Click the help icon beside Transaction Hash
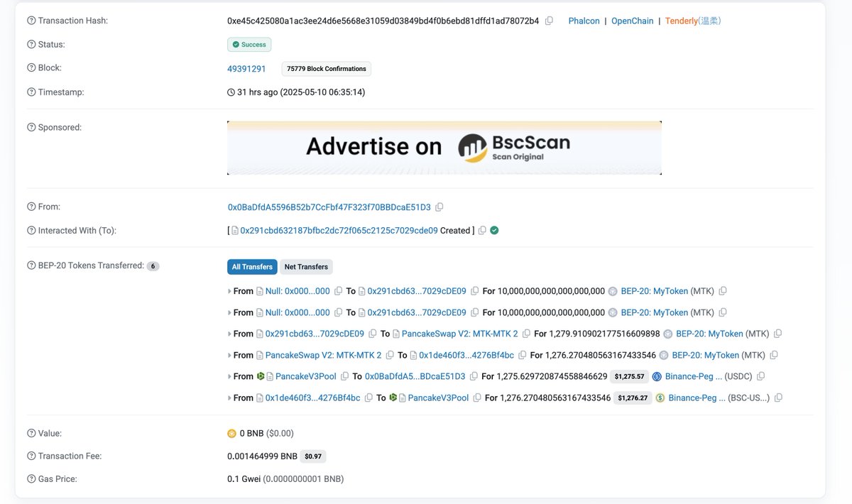 coord(31,21)
